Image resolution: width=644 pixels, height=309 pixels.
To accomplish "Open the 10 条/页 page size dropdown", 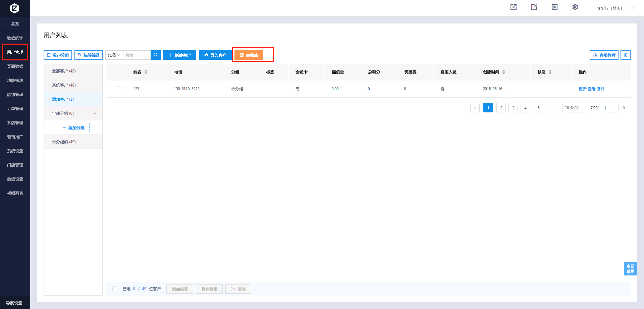I will (x=574, y=108).
